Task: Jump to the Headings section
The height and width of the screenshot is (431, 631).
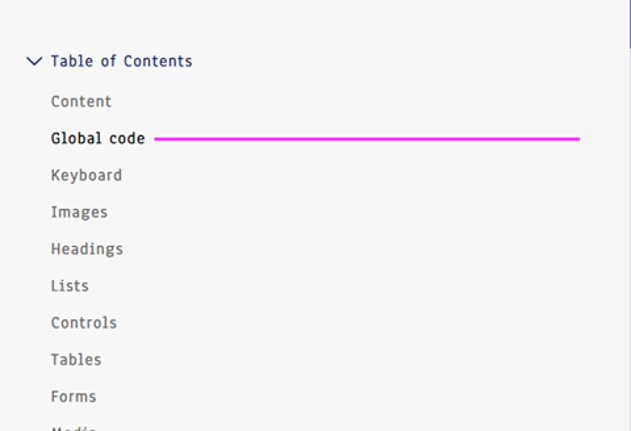Action: click(87, 249)
